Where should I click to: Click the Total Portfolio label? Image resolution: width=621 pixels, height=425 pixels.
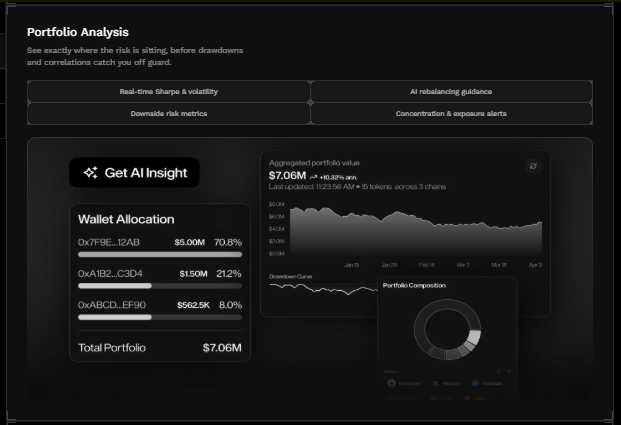pos(112,347)
